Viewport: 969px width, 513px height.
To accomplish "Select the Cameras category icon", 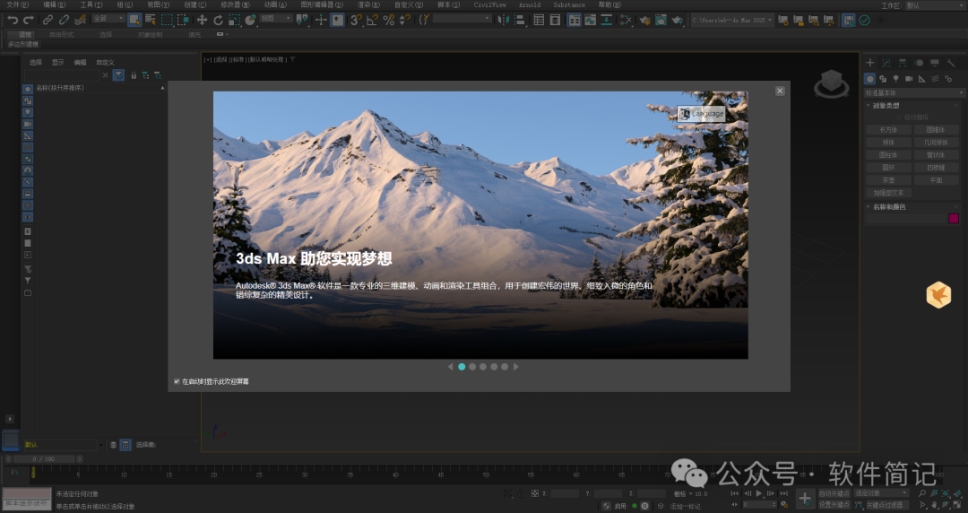I will point(909,78).
